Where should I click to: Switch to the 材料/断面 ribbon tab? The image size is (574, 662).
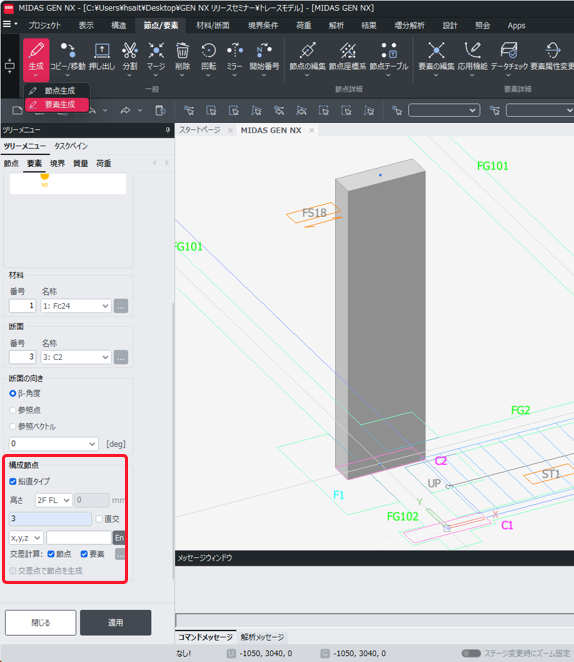tap(213, 25)
